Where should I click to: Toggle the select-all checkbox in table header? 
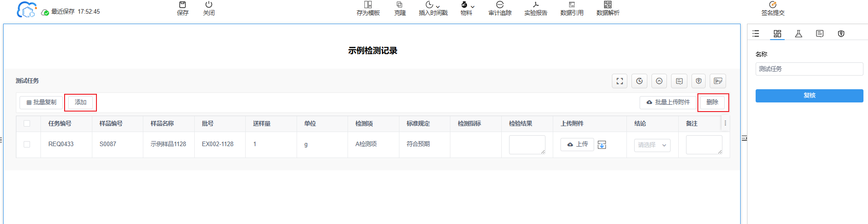[27, 123]
